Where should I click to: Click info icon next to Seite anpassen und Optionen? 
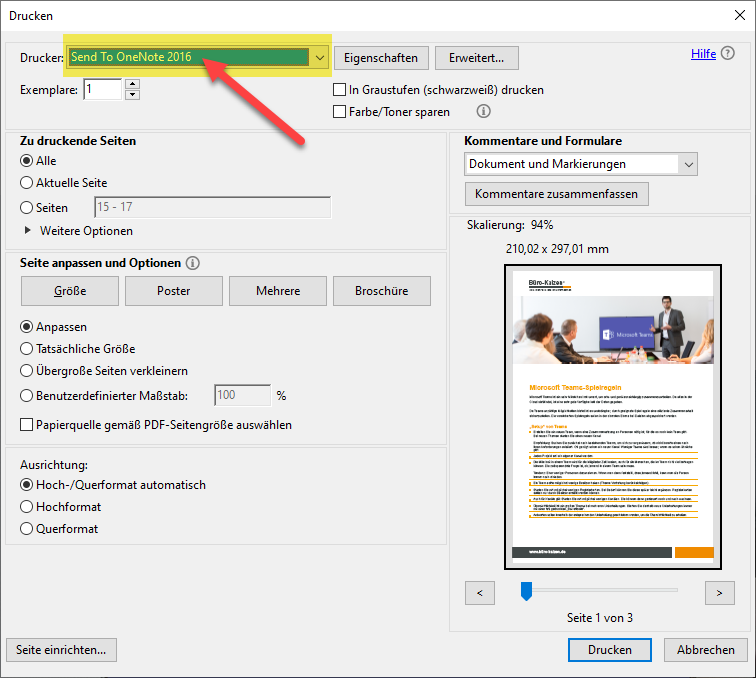point(193,263)
